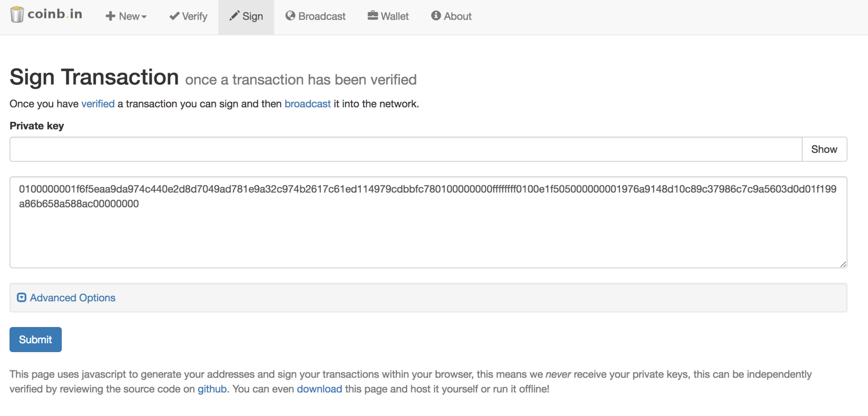868x416 pixels.
Task: Click the plus icon beside New
Action: click(x=110, y=16)
